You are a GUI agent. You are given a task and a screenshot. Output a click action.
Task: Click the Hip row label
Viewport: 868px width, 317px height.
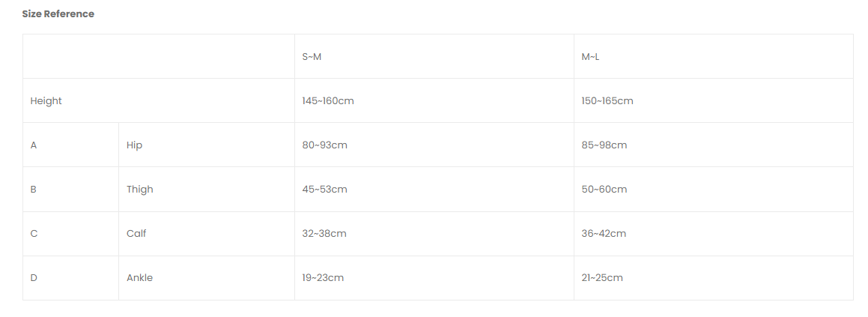coord(135,145)
